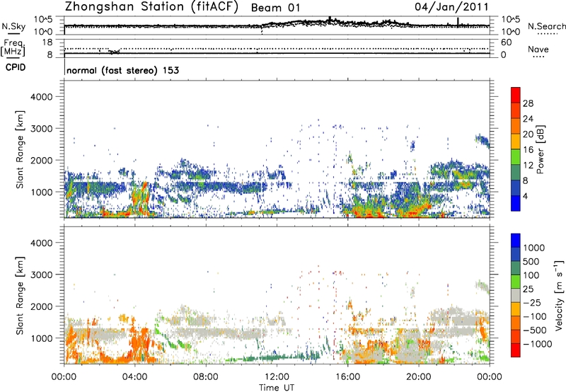Click the light green segment of power colorbar

coord(516,156)
